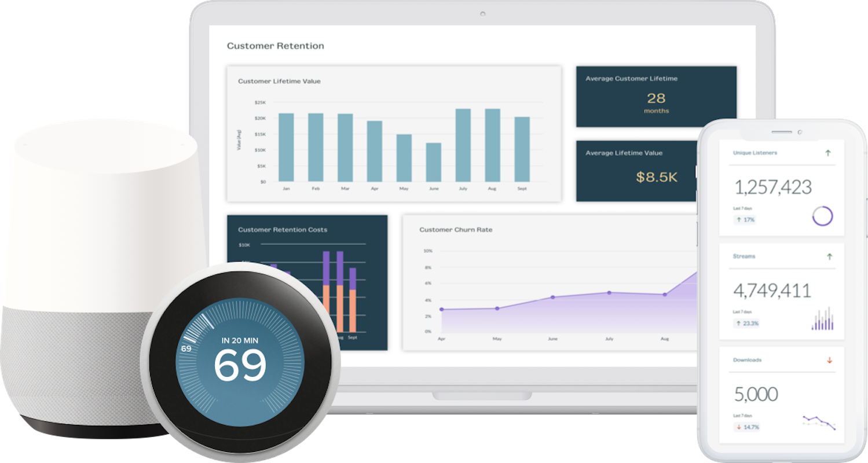The width and height of the screenshot is (868, 463).
Task: Click the Sept stacked bar in Retention Costs
Action: (353, 300)
